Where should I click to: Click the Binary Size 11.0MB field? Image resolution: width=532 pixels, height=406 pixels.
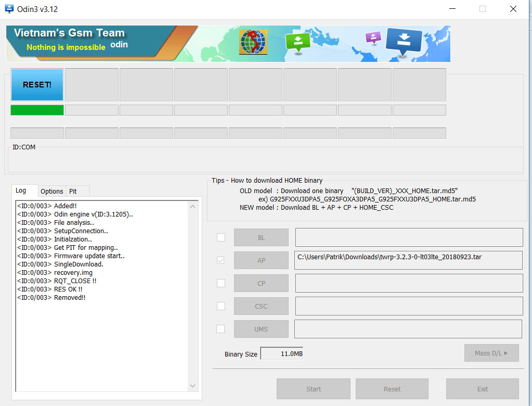282,354
